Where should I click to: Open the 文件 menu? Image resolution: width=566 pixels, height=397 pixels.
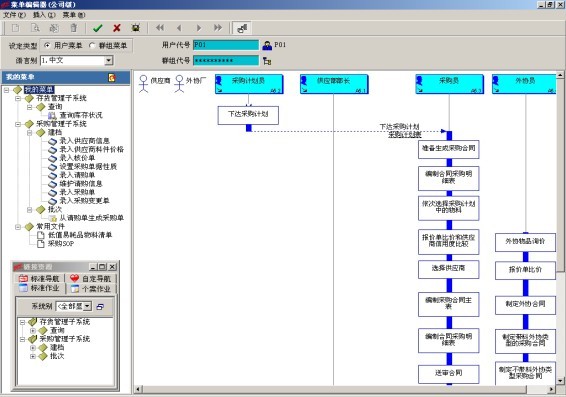[x=14, y=15]
